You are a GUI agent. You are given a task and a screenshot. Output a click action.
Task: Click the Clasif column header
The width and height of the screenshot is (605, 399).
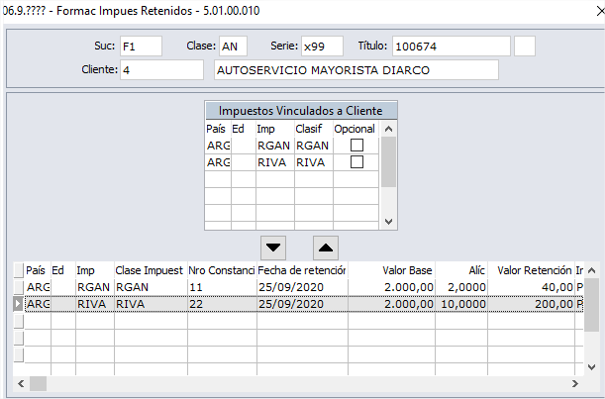click(314, 128)
